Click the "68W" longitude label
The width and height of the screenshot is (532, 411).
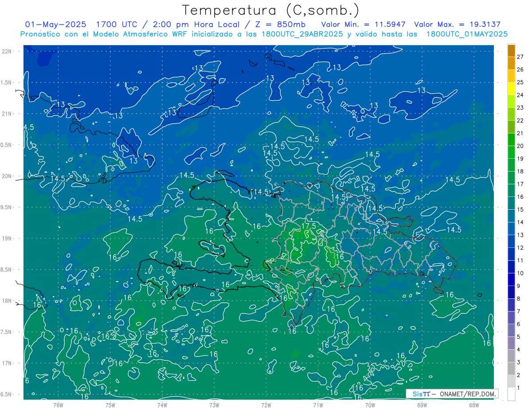point(474,405)
